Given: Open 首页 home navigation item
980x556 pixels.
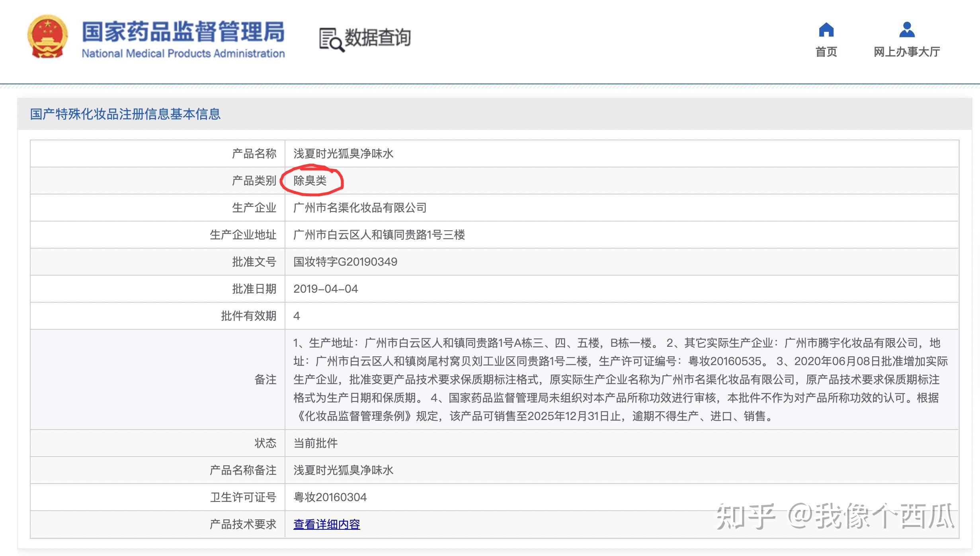Looking at the screenshot, I should pyautogui.click(x=826, y=52).
